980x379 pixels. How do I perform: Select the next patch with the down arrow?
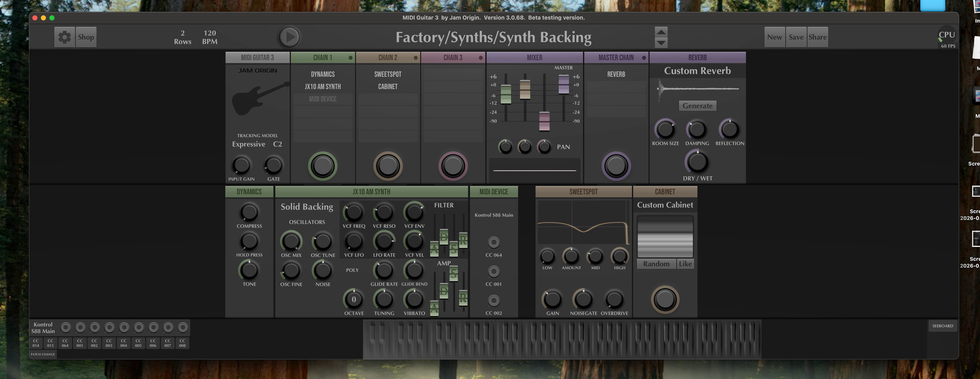coord(661,43)
